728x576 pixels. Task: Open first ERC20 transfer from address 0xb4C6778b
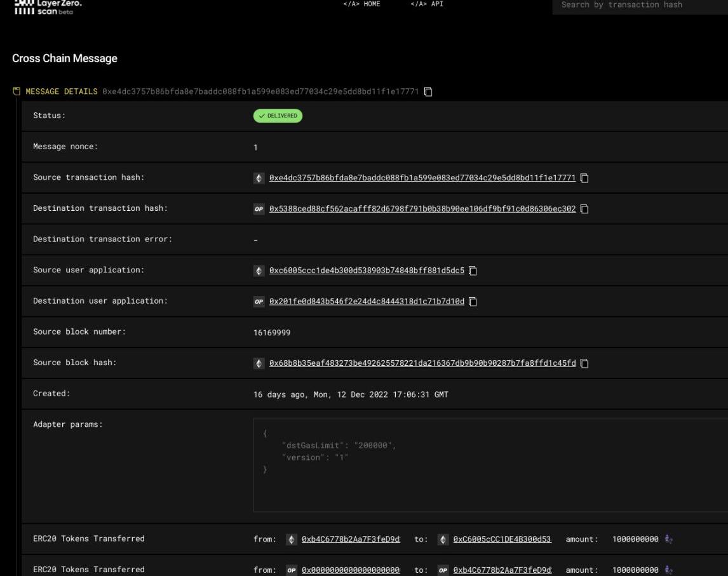(351, 539)
